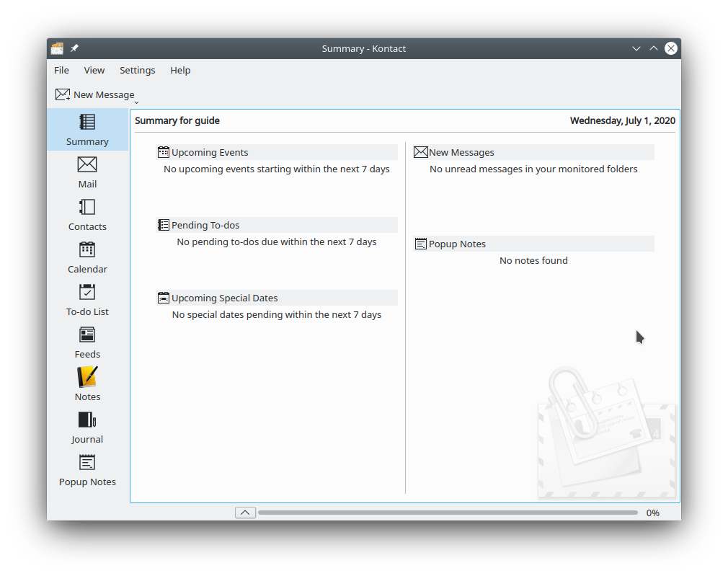Pin window using titlebar pin icon
The image size is (728, 576).
tap(74, 48)
